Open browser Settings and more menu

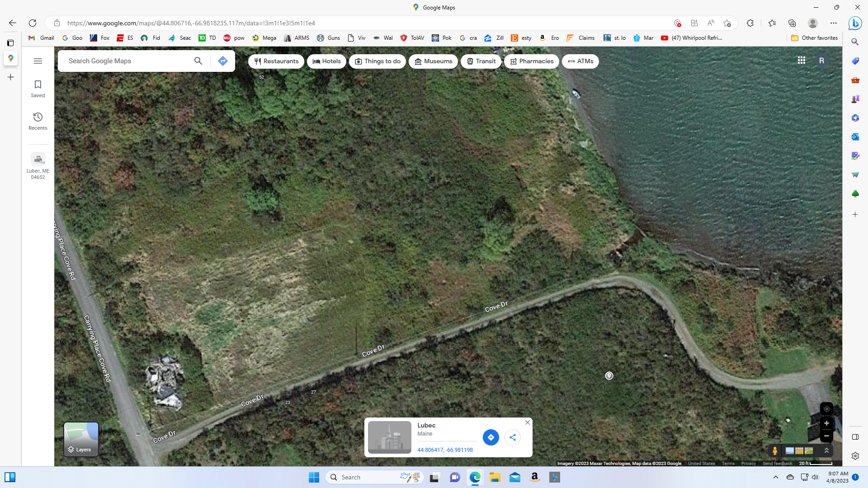point(833,23)
